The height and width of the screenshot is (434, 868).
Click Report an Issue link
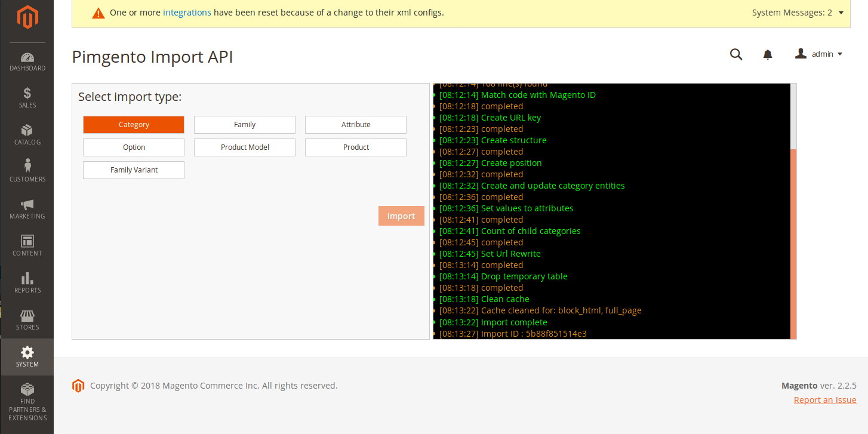coord(825,400)
